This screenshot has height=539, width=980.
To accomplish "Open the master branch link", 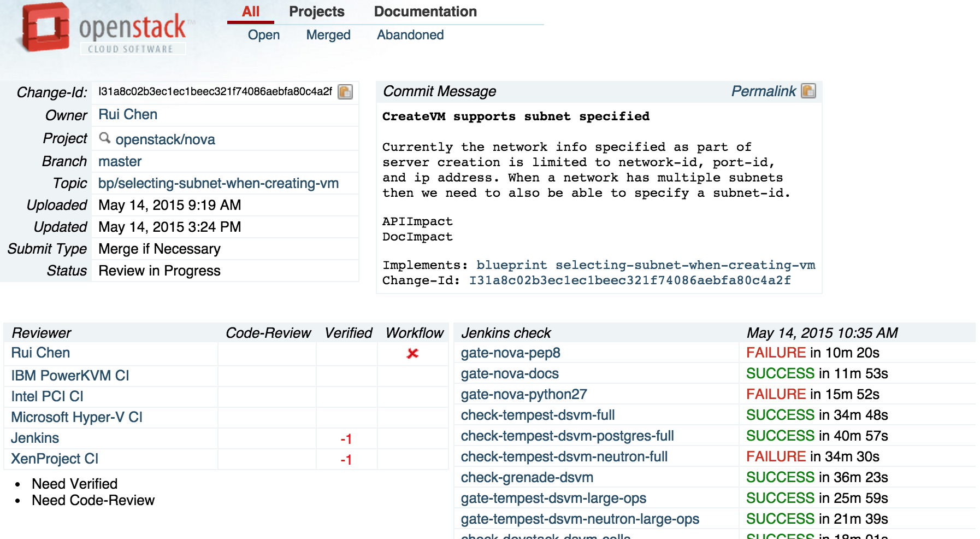I will coord(120,161).
